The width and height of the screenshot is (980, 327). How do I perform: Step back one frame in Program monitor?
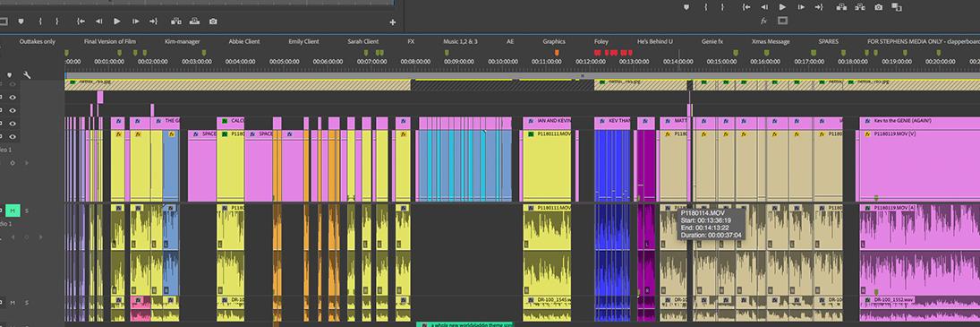764,7
